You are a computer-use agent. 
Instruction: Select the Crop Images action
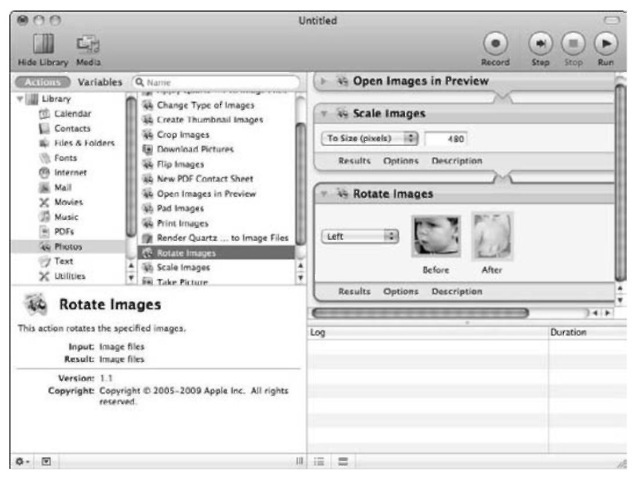click(x=176, y=134)
